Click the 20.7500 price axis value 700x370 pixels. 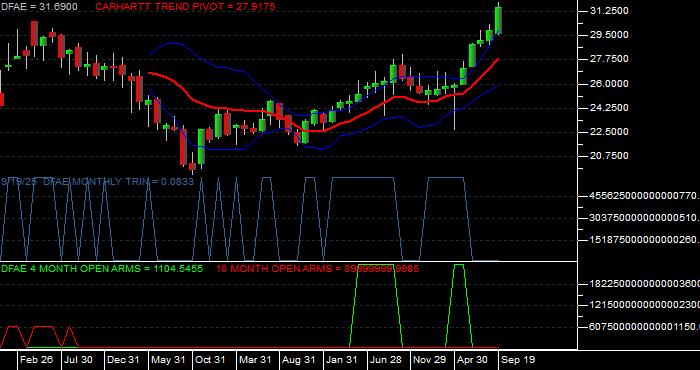610,156
